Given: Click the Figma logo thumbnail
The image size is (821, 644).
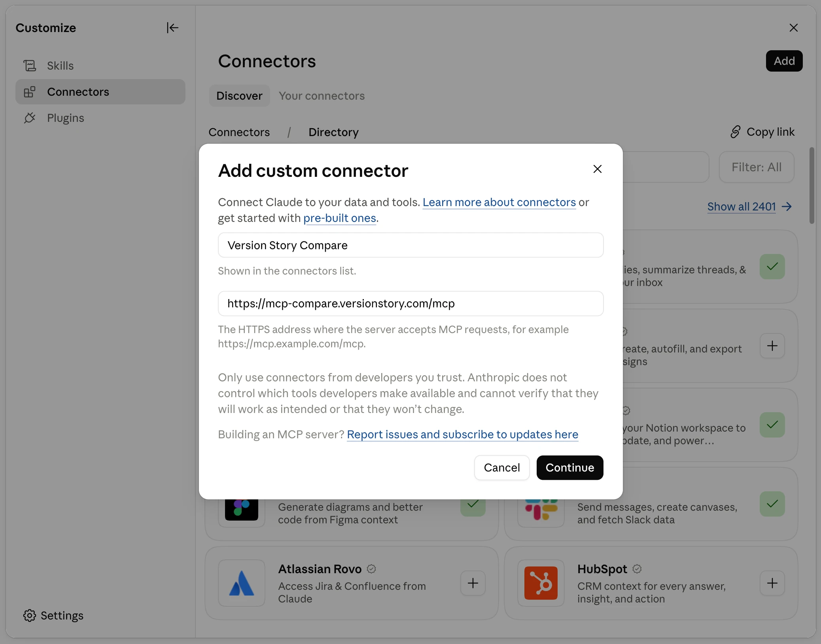Looking at the screenshot, I should coord(241,510).
